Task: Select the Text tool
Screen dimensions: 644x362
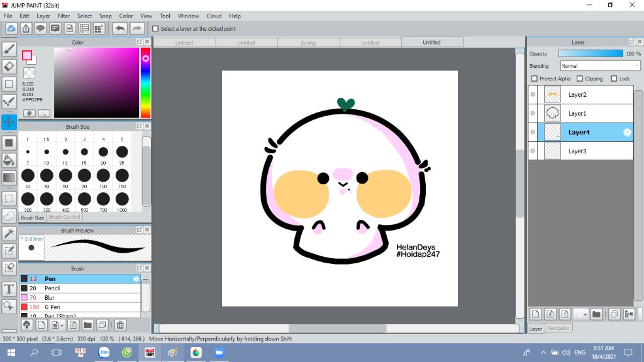Action: (9, 289)
